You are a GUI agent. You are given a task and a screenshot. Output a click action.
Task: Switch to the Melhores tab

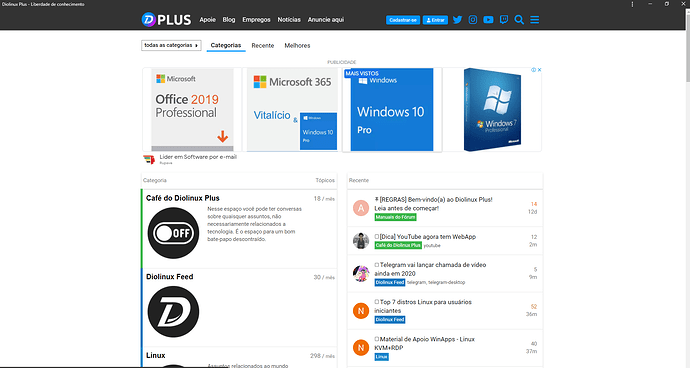click(297, 45)
